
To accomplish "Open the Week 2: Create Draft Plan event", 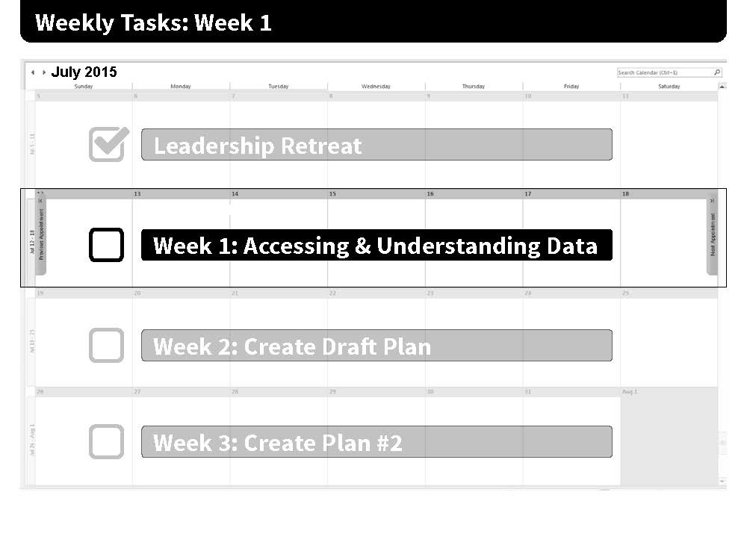I will tap(376, 345).
